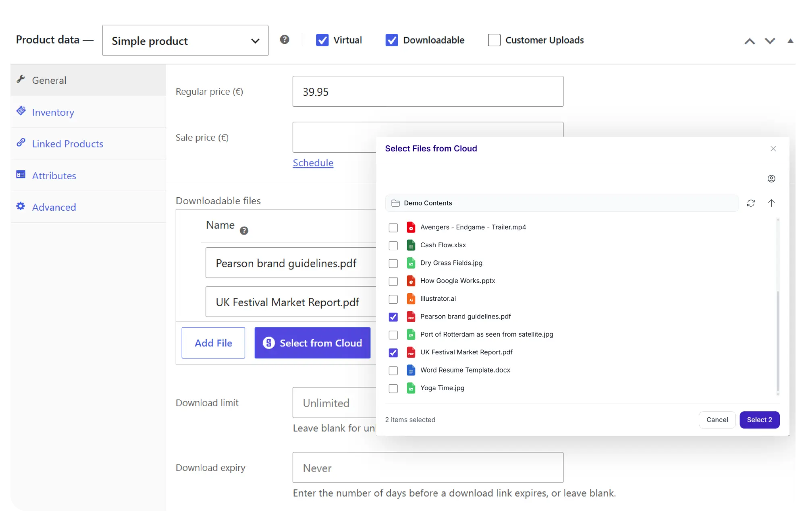Screen dimensions: 806x532
Task: Click the Attributes tab list icon
Action: click(21, 174)
